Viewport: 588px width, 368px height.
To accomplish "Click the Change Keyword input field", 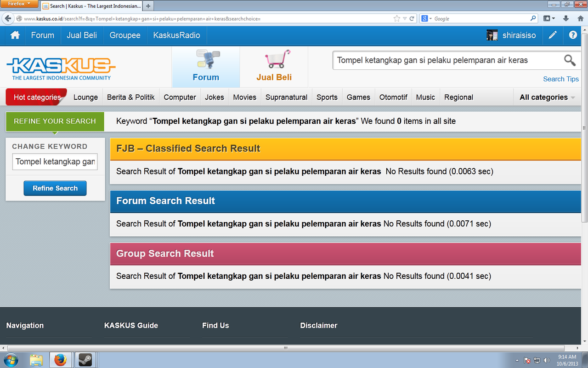I will click(55, 161).
